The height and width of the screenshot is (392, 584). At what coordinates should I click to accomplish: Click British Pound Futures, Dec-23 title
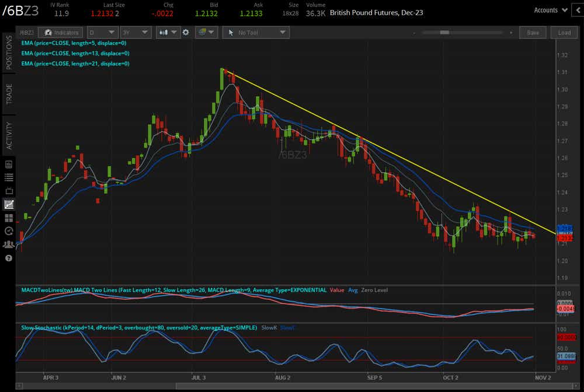click(377, 13)
